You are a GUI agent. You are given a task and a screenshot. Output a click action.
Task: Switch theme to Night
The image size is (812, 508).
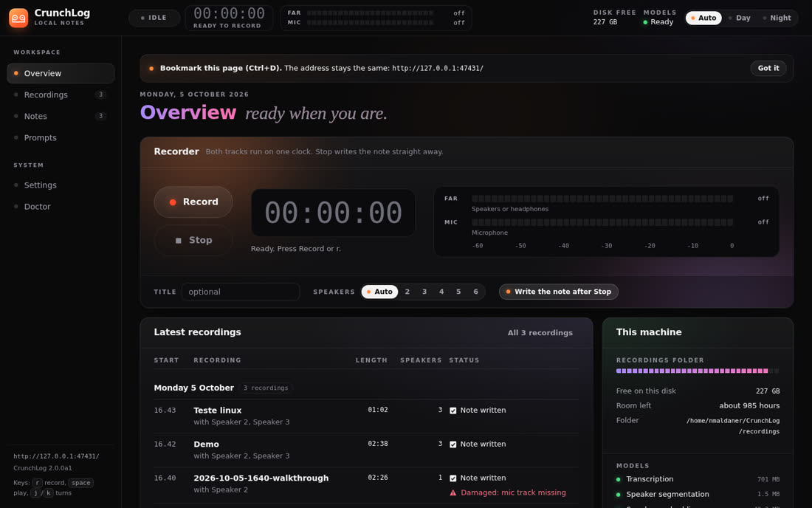pos(777,18)
